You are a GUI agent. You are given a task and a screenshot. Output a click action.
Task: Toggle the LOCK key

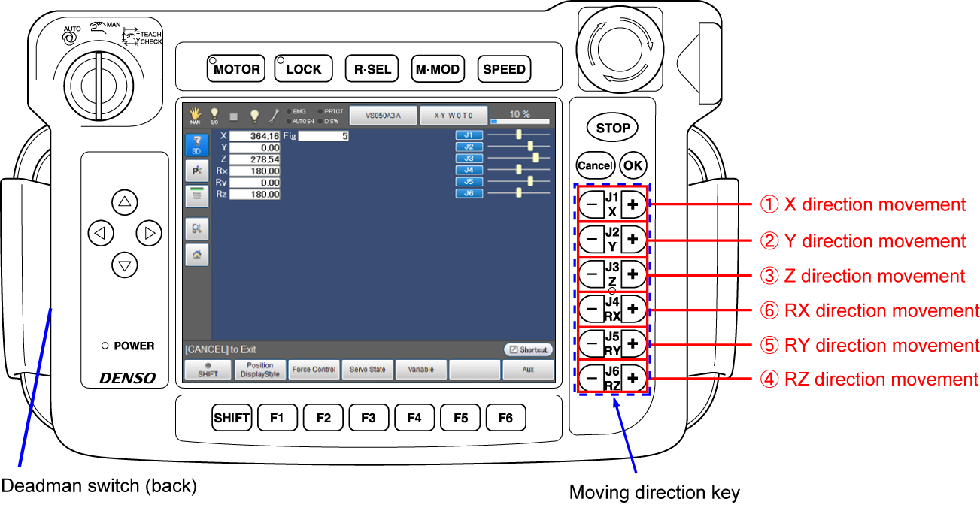pos(302,69)
